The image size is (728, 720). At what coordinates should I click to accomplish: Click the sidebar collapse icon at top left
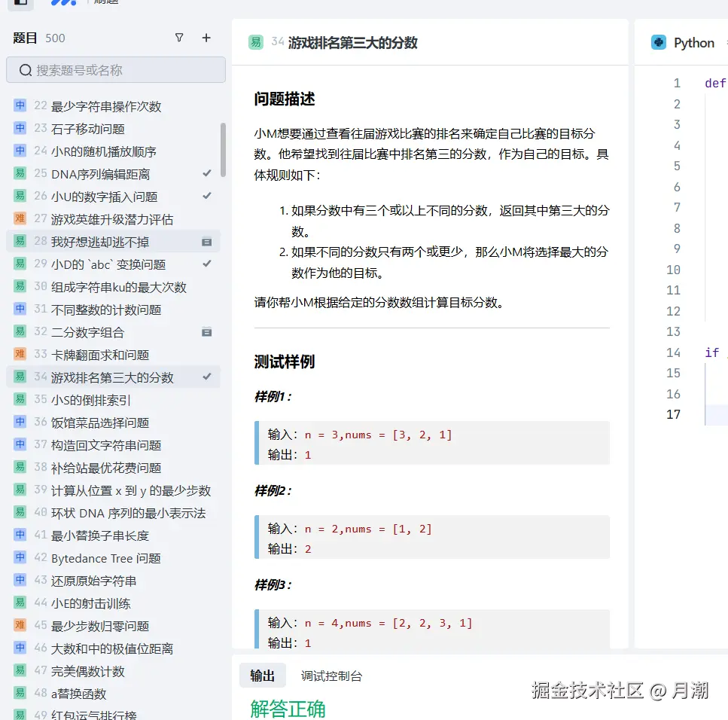21,5
